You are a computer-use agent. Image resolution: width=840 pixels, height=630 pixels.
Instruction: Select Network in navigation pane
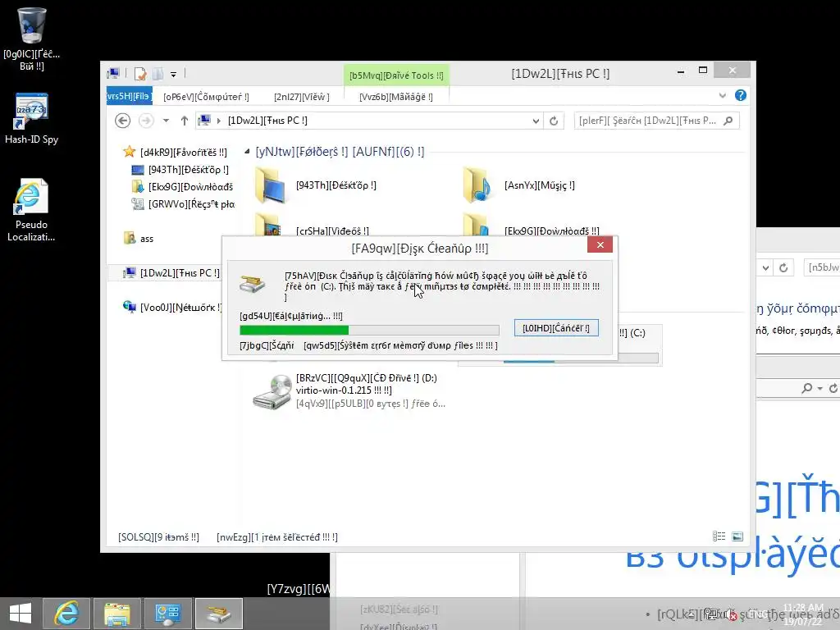pyautogui.click(x=172, y=308)
